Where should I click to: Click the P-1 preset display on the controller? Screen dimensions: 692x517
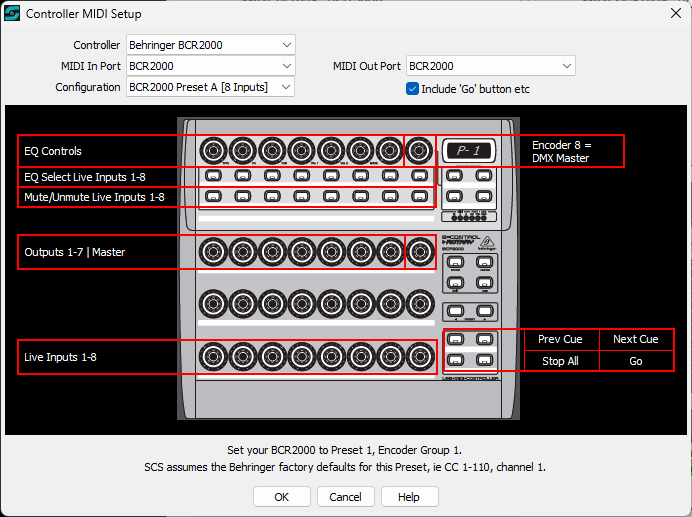[x=469, y=151]
